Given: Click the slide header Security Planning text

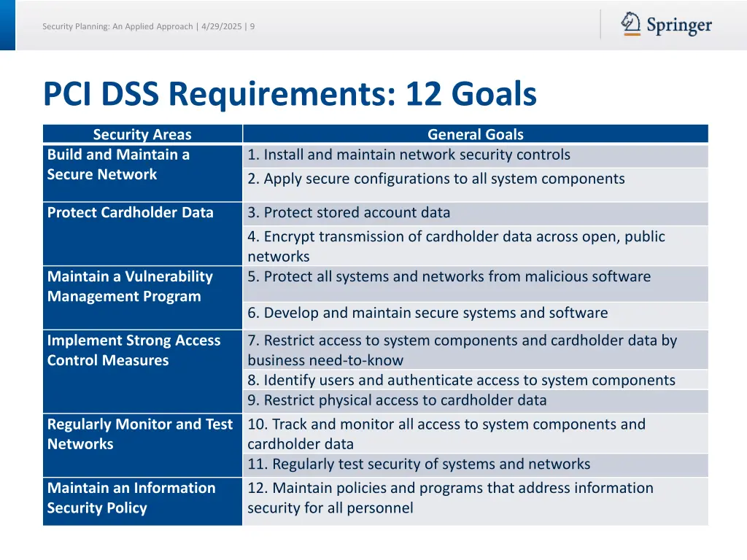Looking at the screenshot, I should pyautogui.click(x=148, y=26).
